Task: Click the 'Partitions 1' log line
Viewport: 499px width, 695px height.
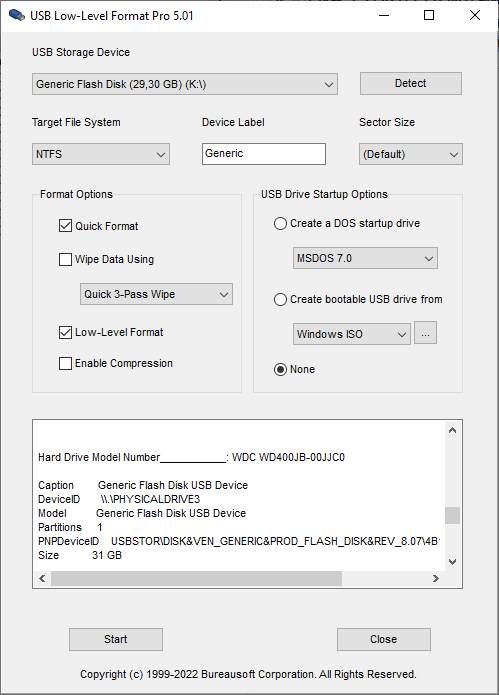Action: pyautogui.click(x=70, y=527)
